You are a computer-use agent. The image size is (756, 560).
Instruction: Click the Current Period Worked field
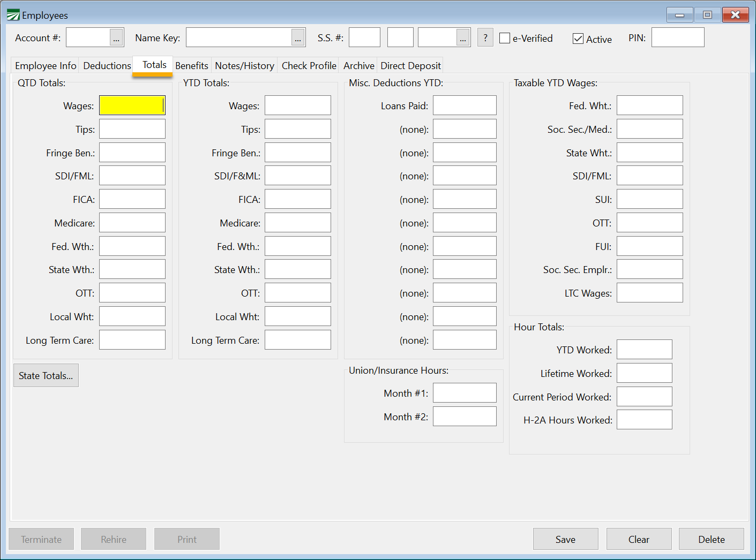tap(645, 397)
